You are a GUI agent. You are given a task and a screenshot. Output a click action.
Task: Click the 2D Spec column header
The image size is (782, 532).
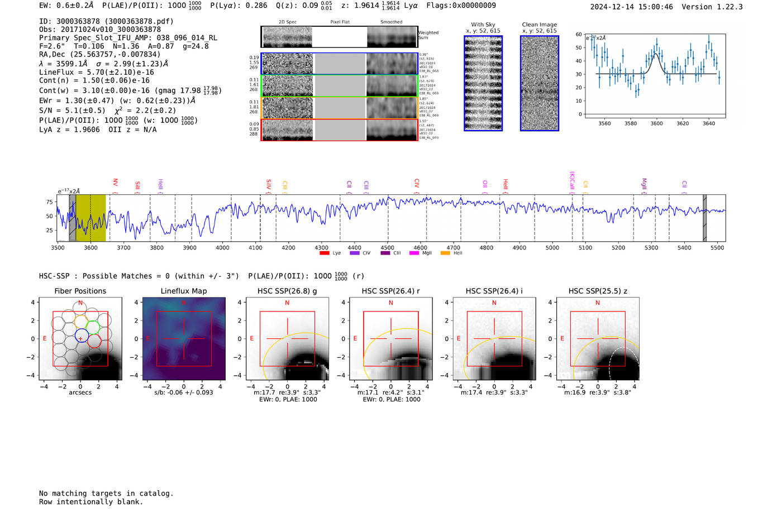click(288, 22)
